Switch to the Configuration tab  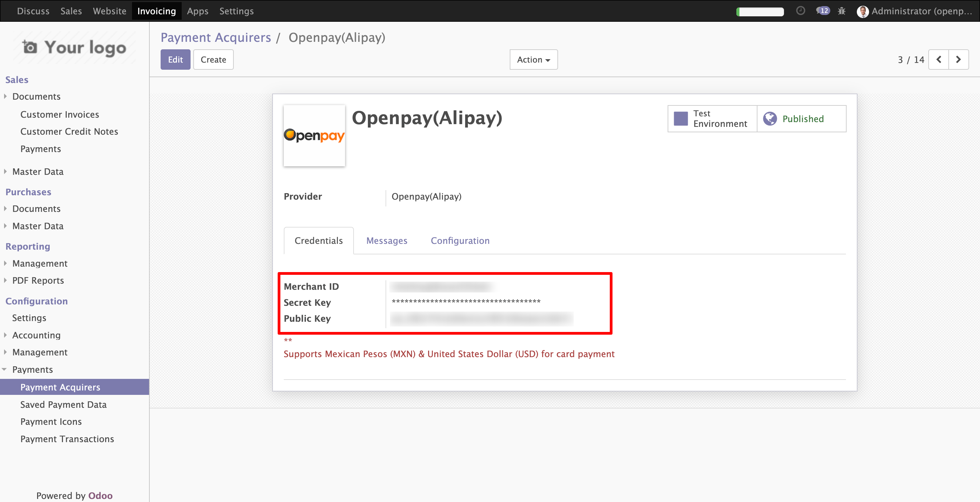point(460,241)
